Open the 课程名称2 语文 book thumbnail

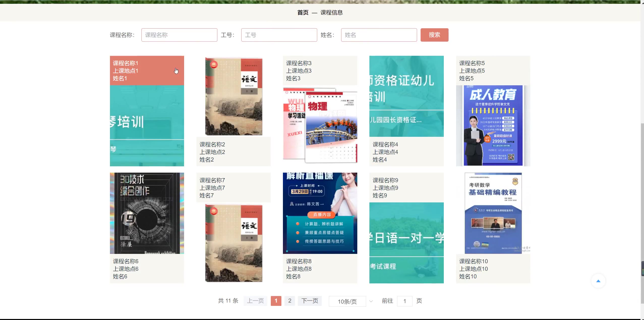click(233, 96)
